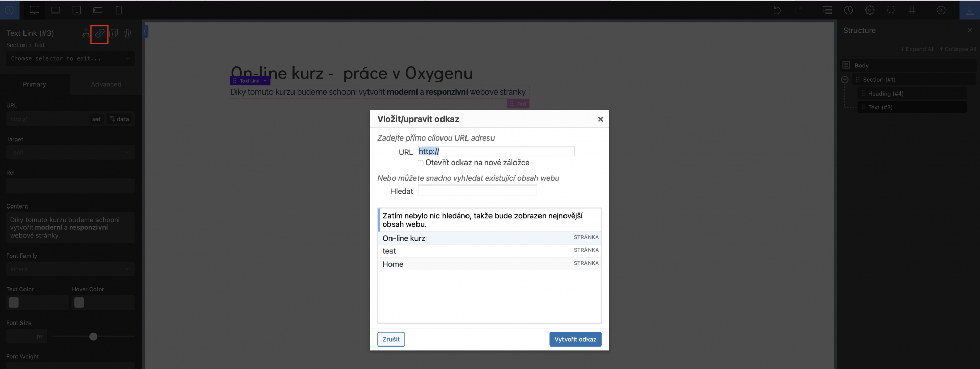Image resolution: width=980 pixels, height=369 pixels.
Task: Open the Target dropdown
Action: coord(70,152)
